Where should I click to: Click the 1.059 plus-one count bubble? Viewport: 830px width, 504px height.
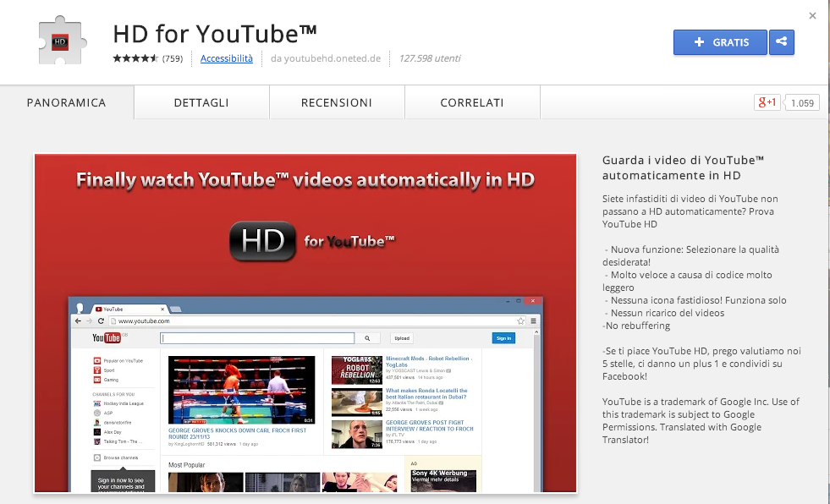point(802,103)
